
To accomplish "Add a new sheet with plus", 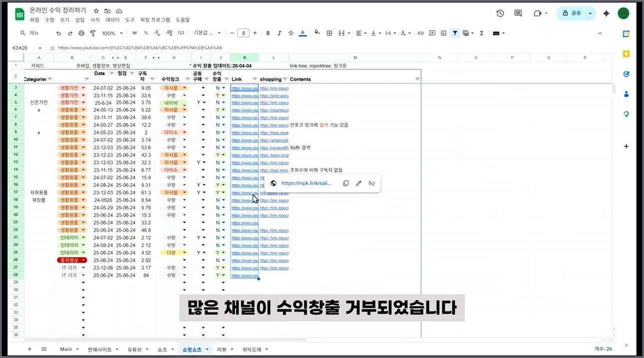I will click(x=29, y=349).
